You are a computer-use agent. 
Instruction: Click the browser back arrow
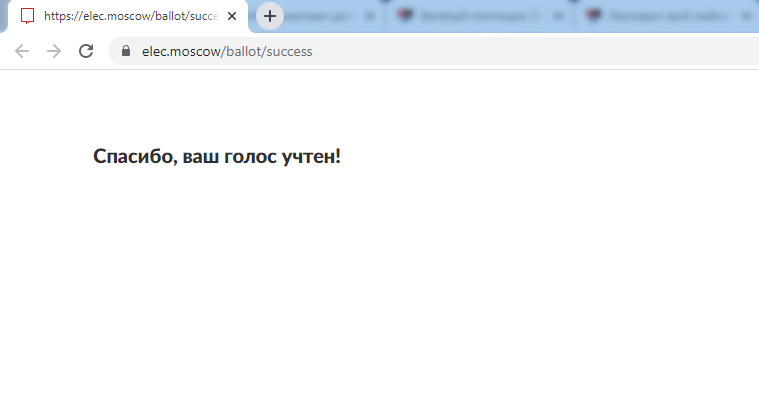pyautogui.click(x=22, y=51)
